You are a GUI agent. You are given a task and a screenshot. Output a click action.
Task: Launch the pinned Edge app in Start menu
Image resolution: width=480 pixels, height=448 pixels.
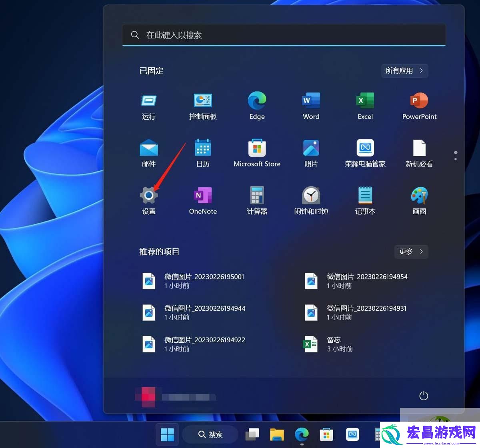[x=257, y=106]
